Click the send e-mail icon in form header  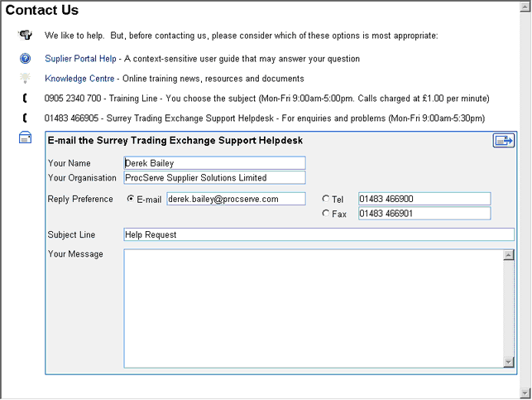(x=503, y=141)
